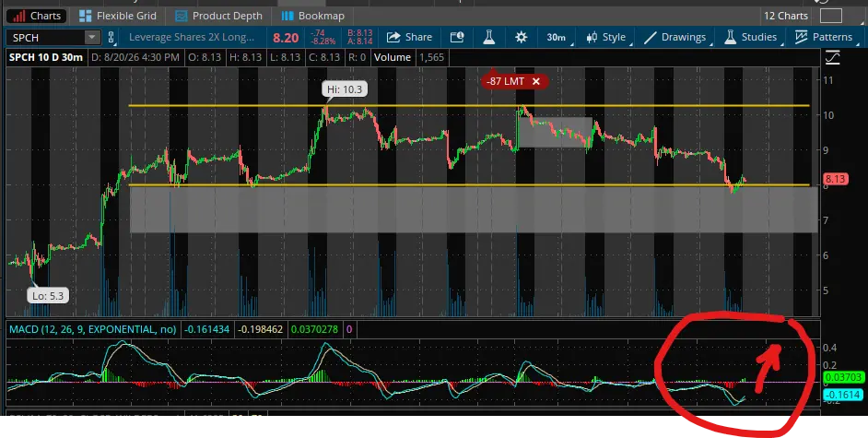The width and height of the screenshot is (868, 438).
Task: Open the Patterns dropdown menu
Action: tap(824, 37)
